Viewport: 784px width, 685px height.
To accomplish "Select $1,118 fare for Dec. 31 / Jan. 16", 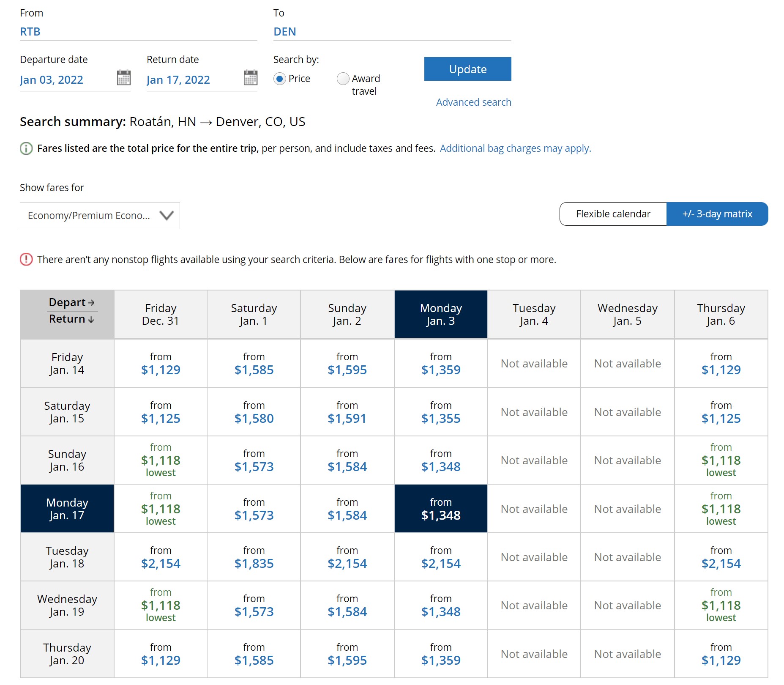I will (161, 460).
